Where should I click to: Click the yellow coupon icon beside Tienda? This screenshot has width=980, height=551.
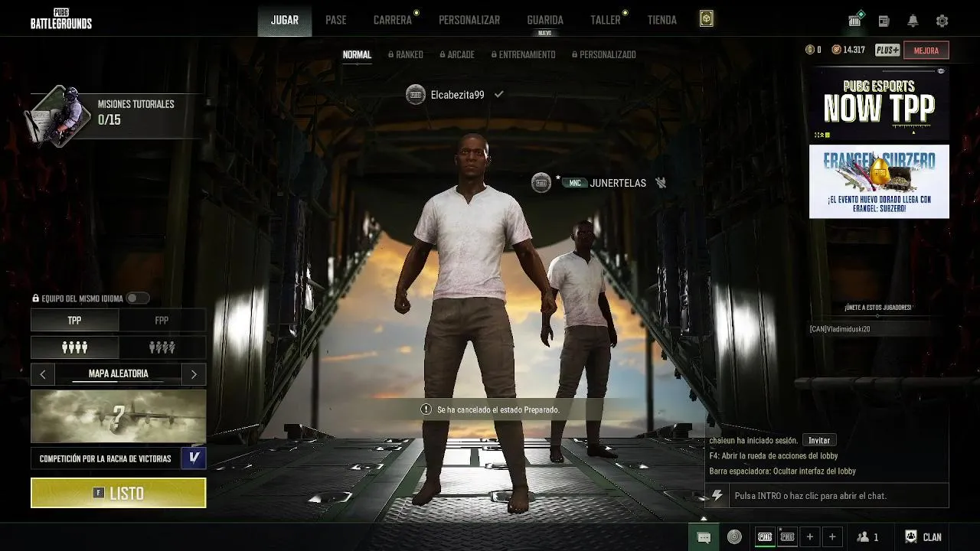point(707,19)
